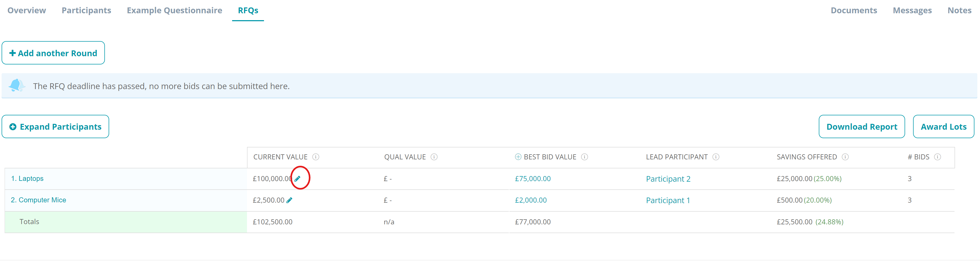980x262 pixels.
Task: Click the Totals qual value n/a
Action: click(389, 222)
